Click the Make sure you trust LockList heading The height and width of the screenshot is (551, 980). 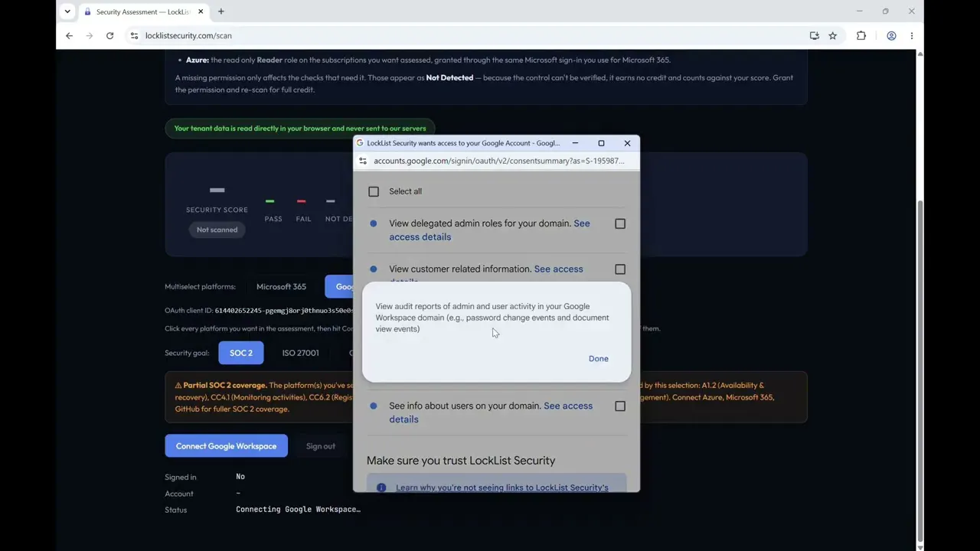[x=461, y=461]
